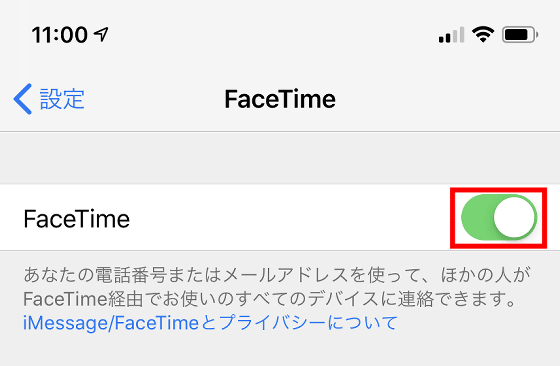This screenshot has width=560, height=366.
Task: Tap the FaceTime経由 description line
Action: point(270,299)
